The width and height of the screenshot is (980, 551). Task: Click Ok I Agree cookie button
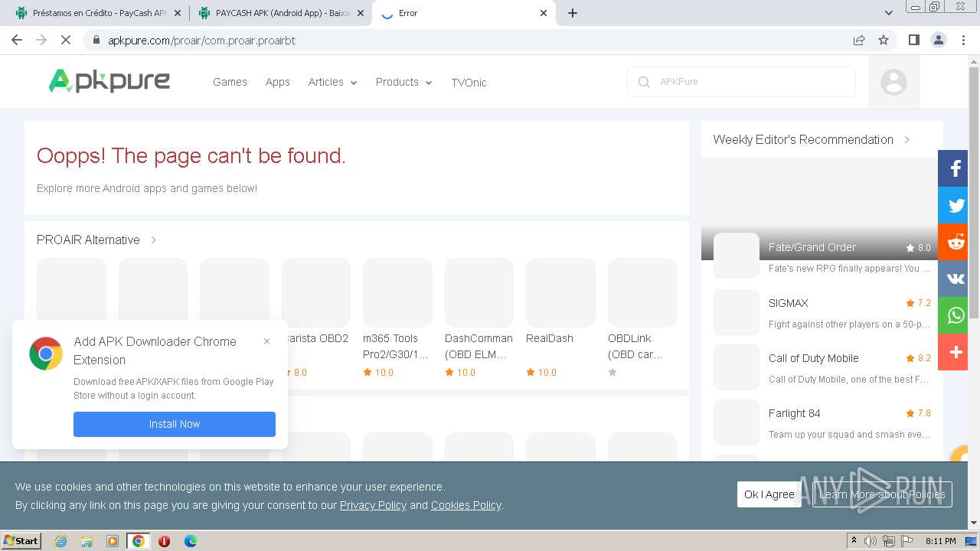pos(769,494)
